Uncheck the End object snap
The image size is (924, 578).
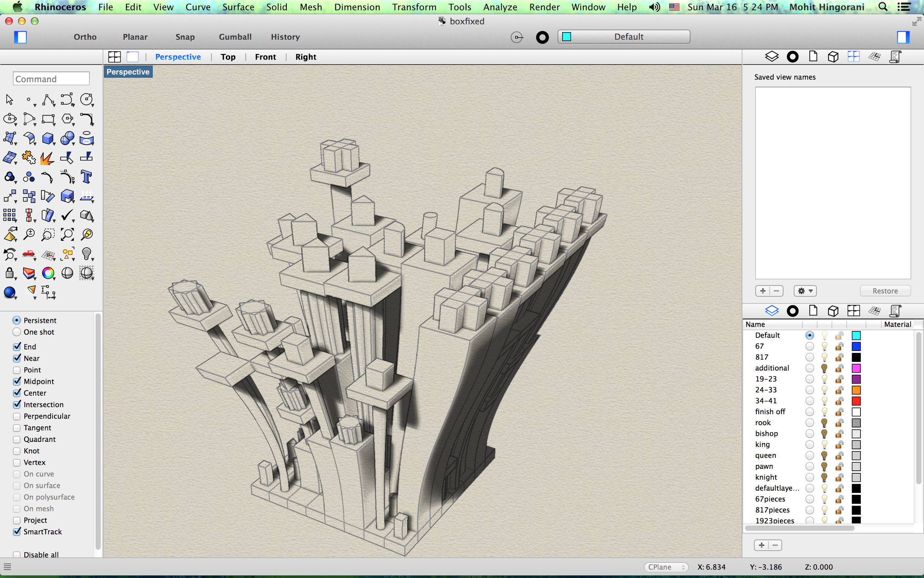coord(17,347)
